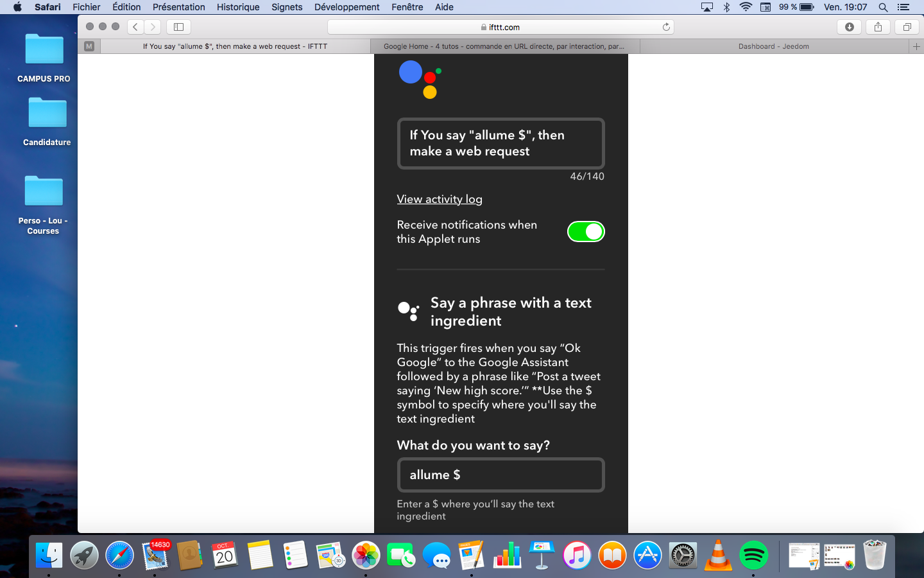Viewport: 924px width, 578px height.
Task: Open Pages from the Dock
Action: 472,556
